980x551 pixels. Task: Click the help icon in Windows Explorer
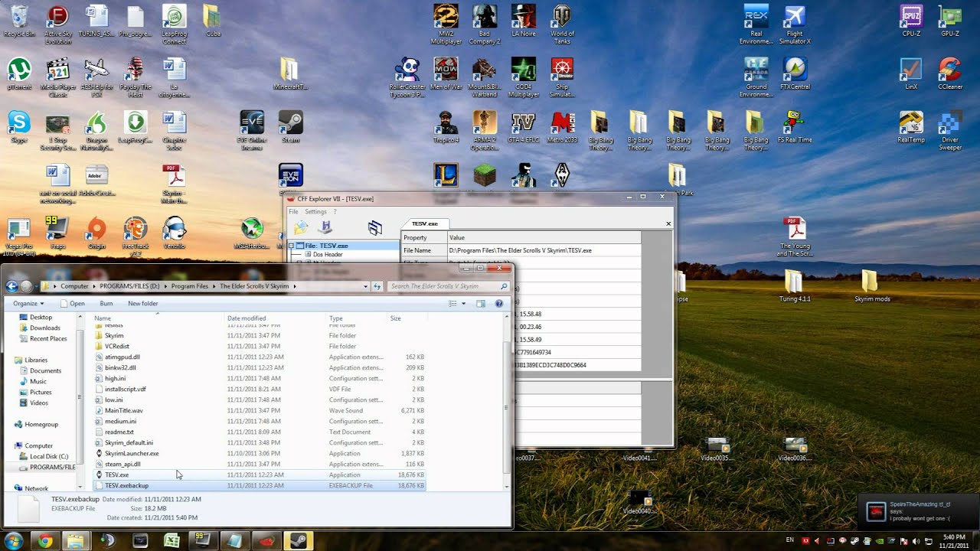click(499, 304)
